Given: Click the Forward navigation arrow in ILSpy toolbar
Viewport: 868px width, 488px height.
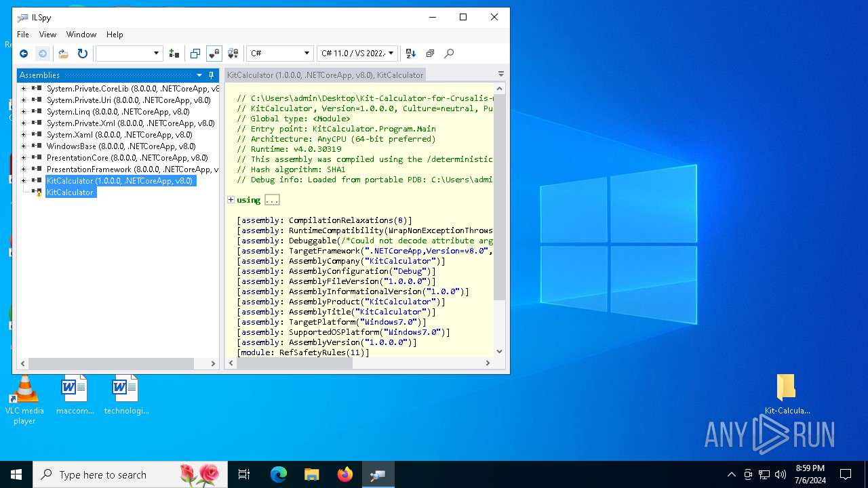Looking at the screenshot, I should 43,54.
